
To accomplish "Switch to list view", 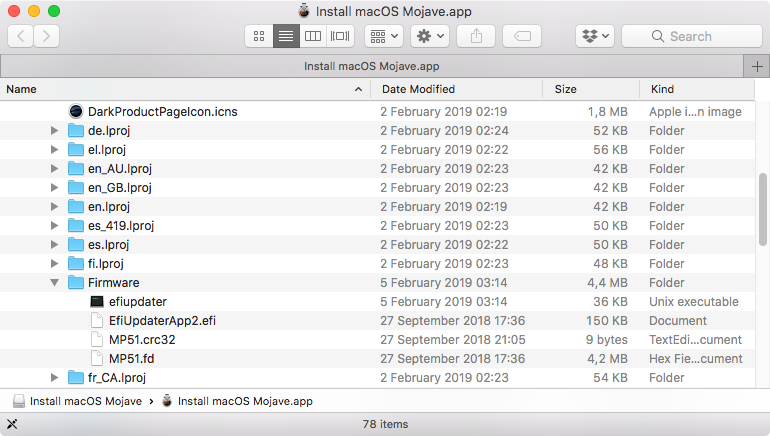I will [286, 36].
